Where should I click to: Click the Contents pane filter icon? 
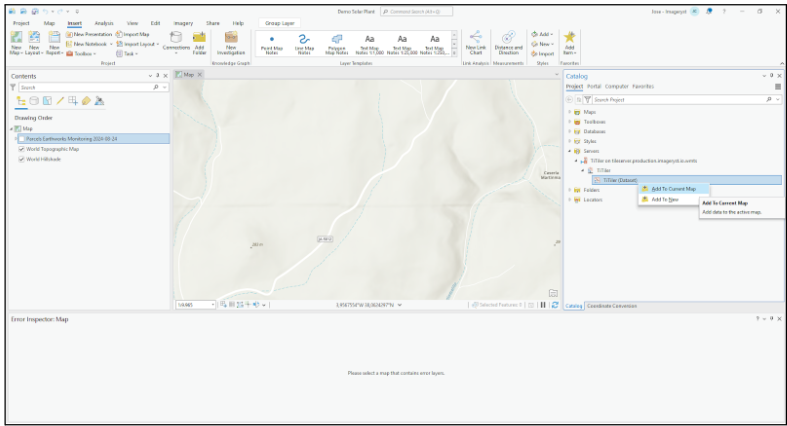(x=13, y=87)
